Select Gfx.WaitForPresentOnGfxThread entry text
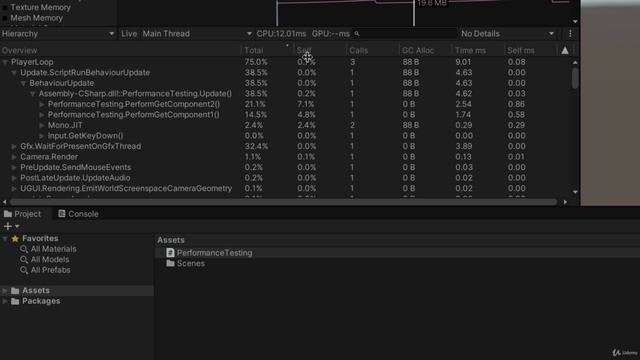The height and width of the screenshot is (360, 640). [x=81, y=147]
